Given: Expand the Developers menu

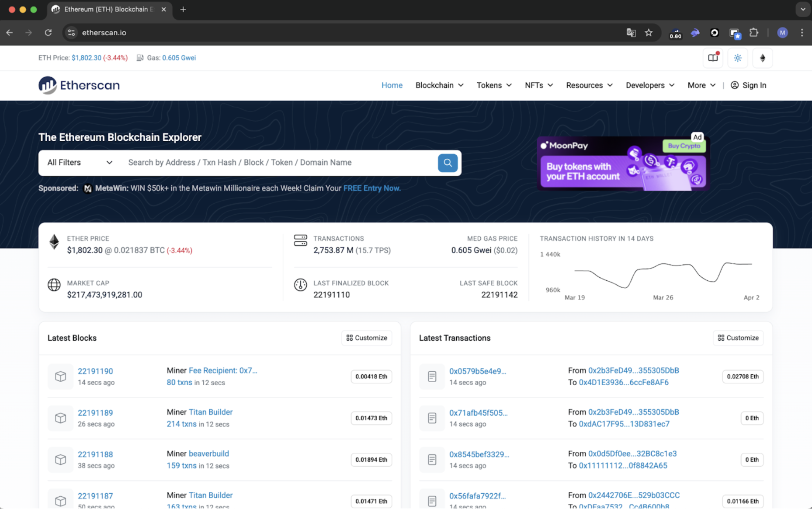Looking at the screenshot, I should coord(650,85).
